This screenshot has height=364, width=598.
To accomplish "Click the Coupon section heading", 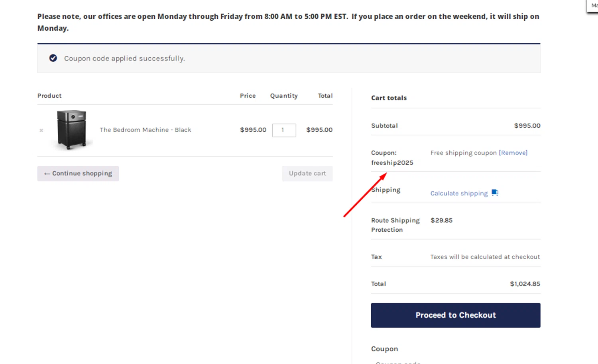I will coord(384,349).
